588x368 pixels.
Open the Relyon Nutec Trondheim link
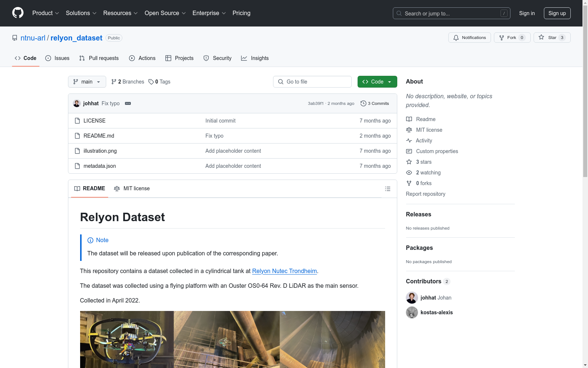point(284,271)
